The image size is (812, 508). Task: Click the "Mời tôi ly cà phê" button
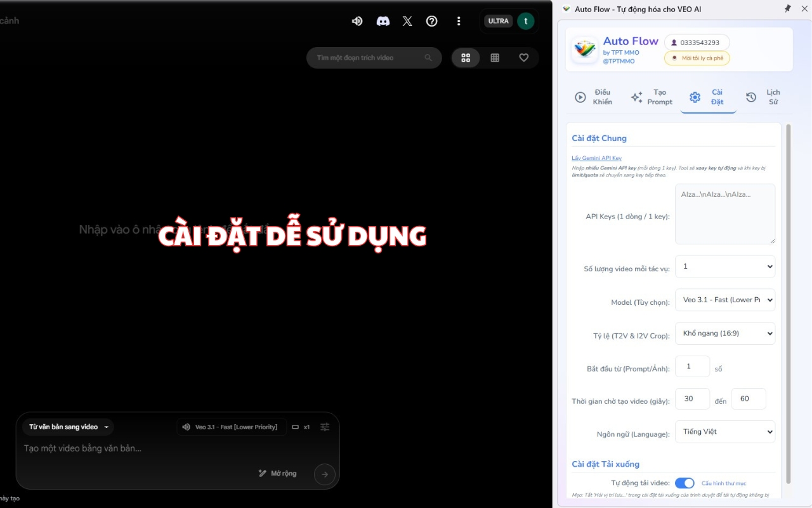click(x=697, y=58)
